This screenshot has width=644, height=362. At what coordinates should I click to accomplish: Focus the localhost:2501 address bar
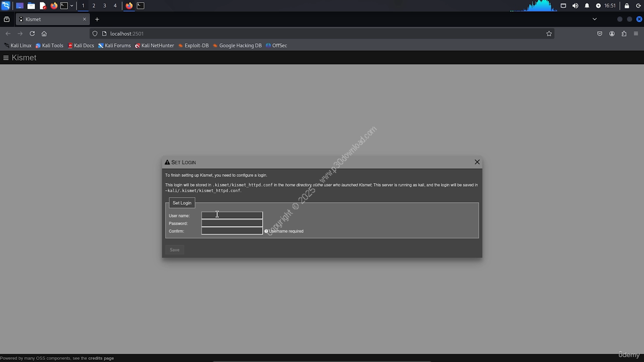322,34
